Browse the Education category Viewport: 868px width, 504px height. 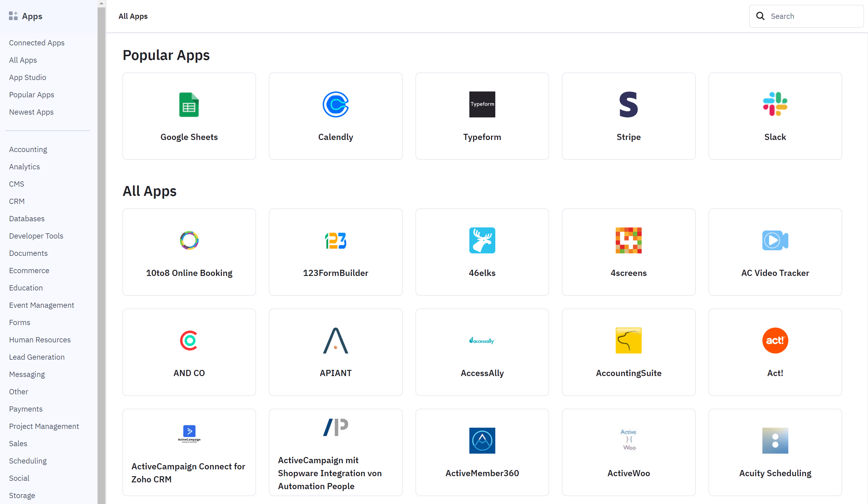coord(26,287)
